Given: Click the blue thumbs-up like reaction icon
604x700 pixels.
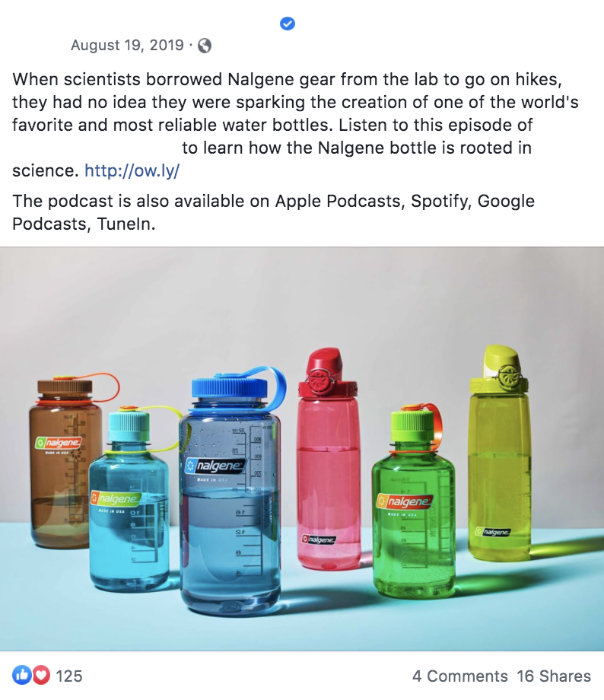Looking at the screenshot, I should point(21,675).
